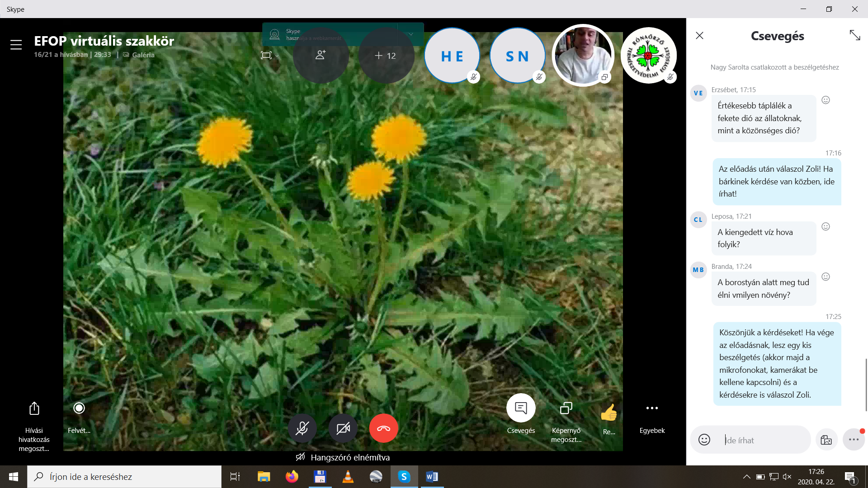
Task: Select the HE participant avatar
Action: (452, 56)
